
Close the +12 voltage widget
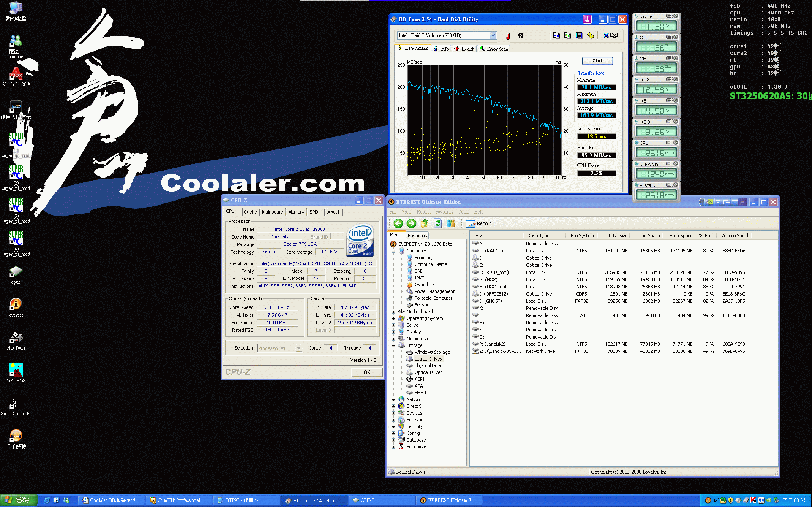tap(676, 79)
